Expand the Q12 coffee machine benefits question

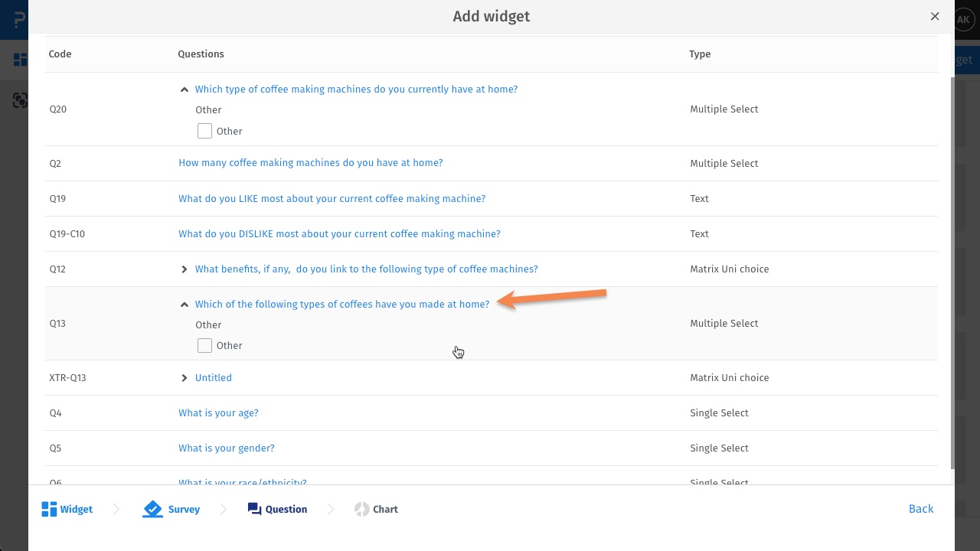184,269
